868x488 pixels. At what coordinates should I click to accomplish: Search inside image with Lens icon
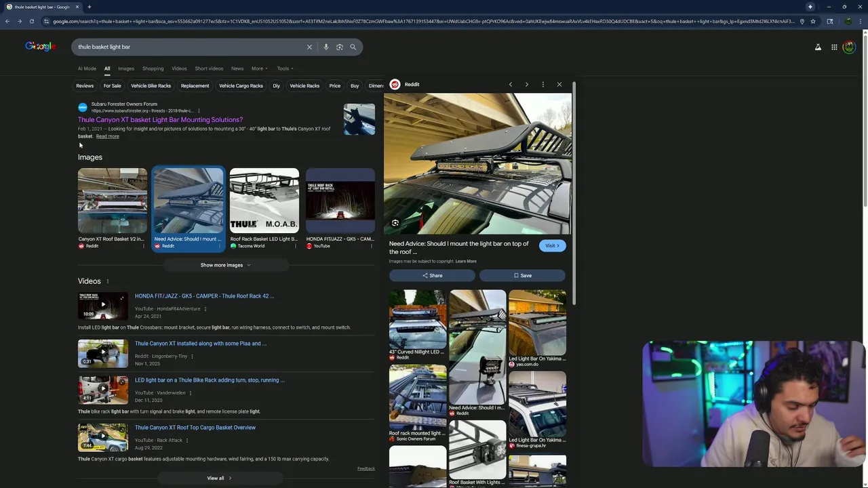click(x=395, y=223)
